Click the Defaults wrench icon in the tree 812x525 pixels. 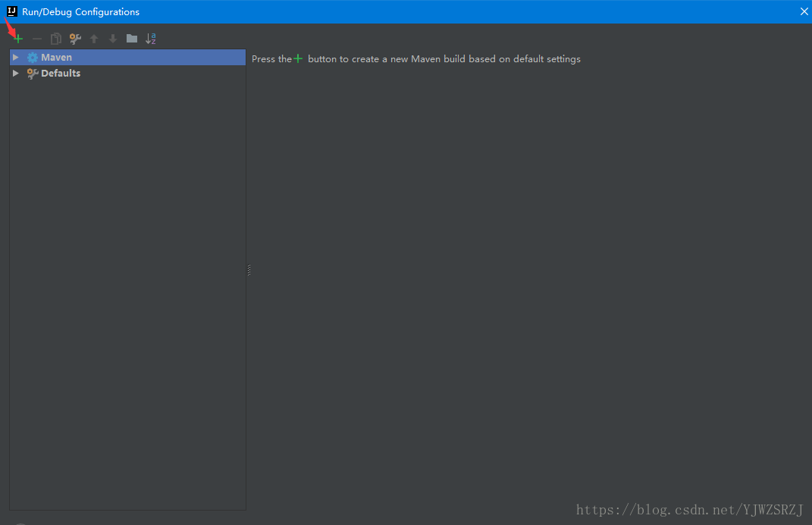click(33, 74)
